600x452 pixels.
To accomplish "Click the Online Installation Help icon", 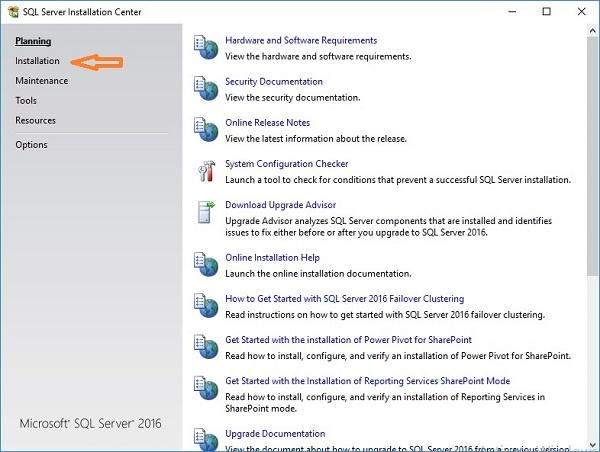I will pyautogui.click(x=206, y=265).
